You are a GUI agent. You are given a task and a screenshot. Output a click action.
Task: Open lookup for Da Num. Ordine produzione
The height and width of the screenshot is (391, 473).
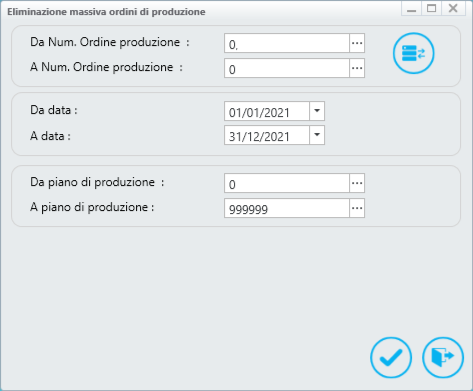pos(357,43)
